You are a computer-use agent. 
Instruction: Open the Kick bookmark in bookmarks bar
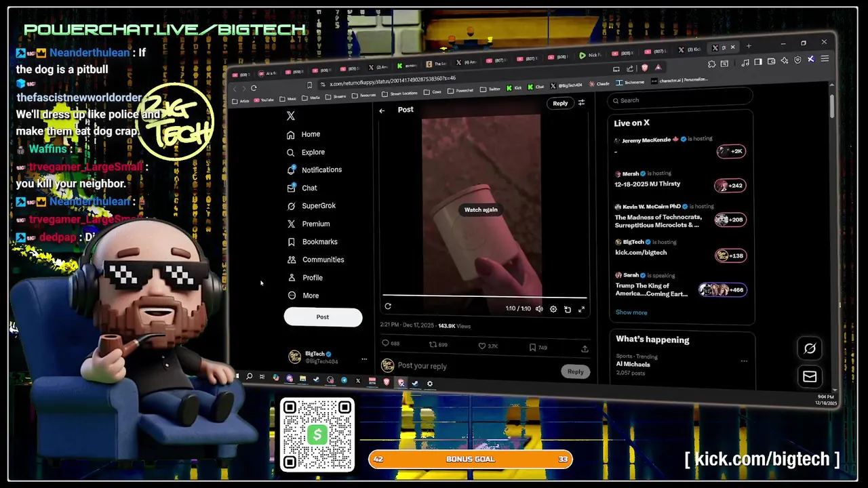(x=513, y=88)
